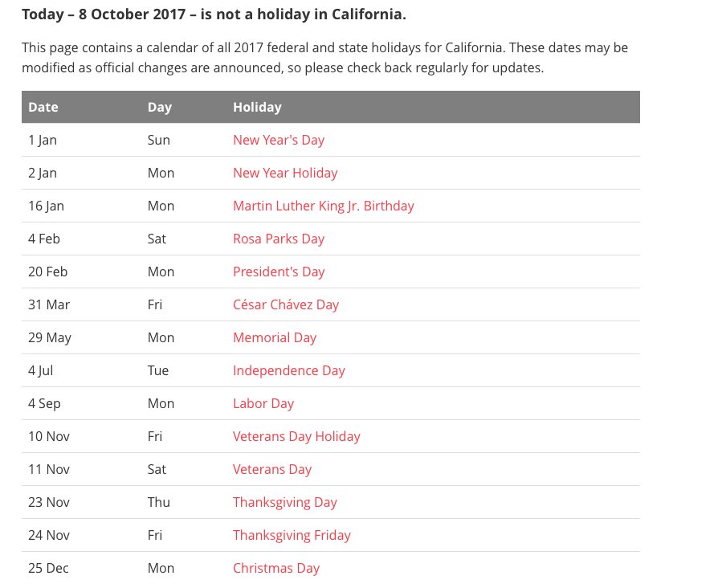Click the 31 Mar date cell

[x=49, y=305]
